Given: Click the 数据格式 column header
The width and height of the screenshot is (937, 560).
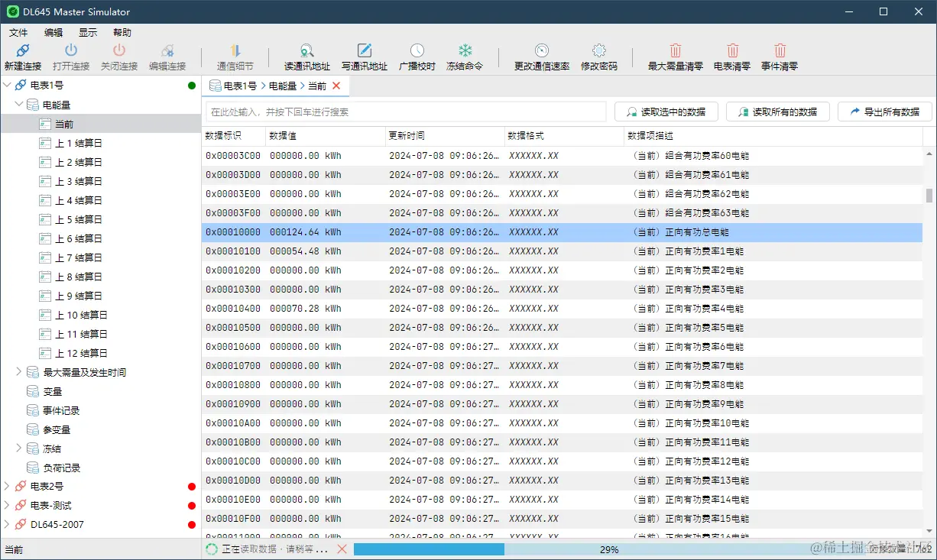Looking at the screenshot, I should point(565,136).
